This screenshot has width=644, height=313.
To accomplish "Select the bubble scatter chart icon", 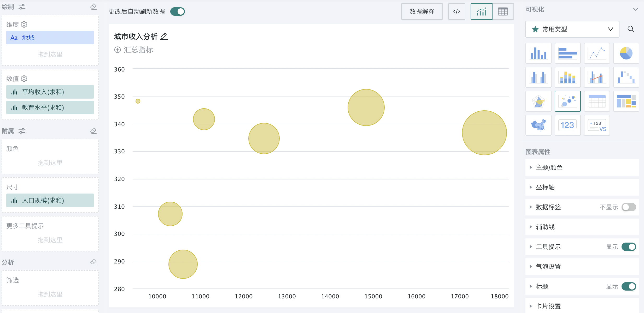I will tap(567, 101).
